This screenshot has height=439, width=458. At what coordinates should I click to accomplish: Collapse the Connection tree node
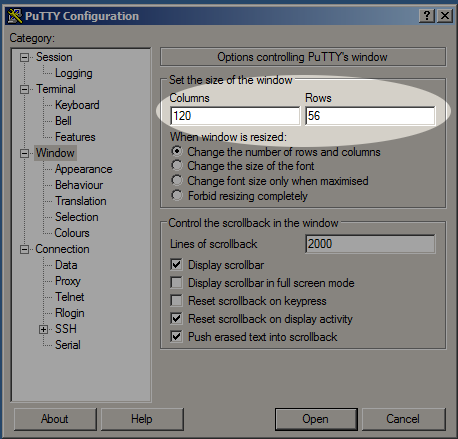(x=24, y=249)
